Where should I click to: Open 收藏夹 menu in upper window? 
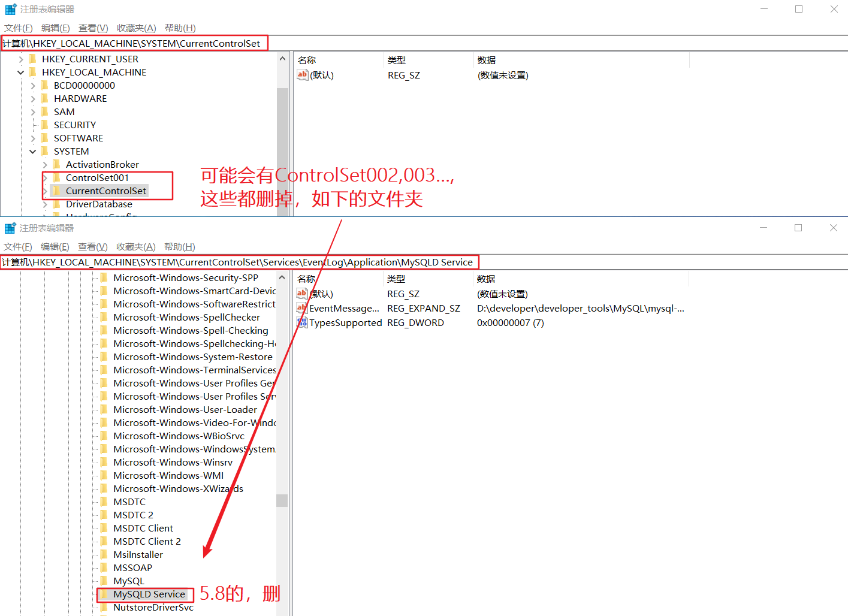click(x=136, y=28)
